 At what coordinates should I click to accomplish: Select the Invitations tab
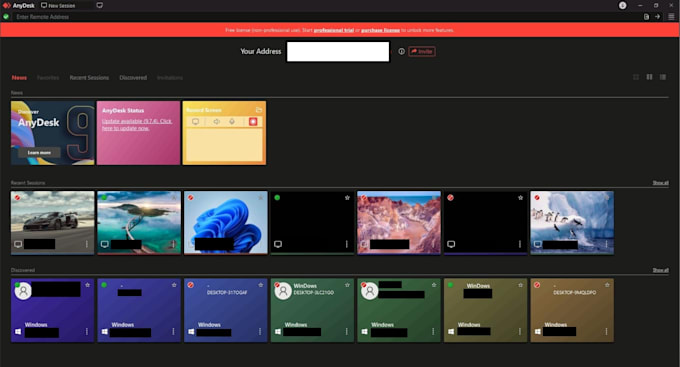tap(170, 78)
